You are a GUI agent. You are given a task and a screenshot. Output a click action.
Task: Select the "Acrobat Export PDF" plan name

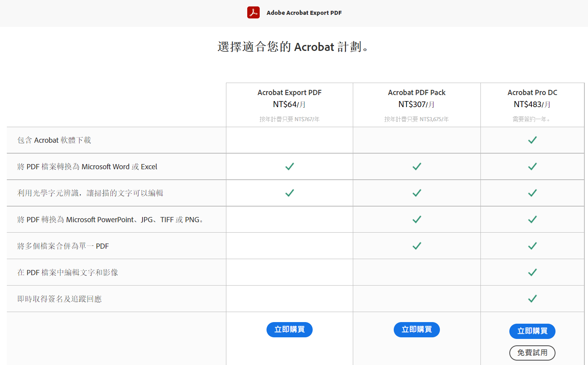pos(289,93)
